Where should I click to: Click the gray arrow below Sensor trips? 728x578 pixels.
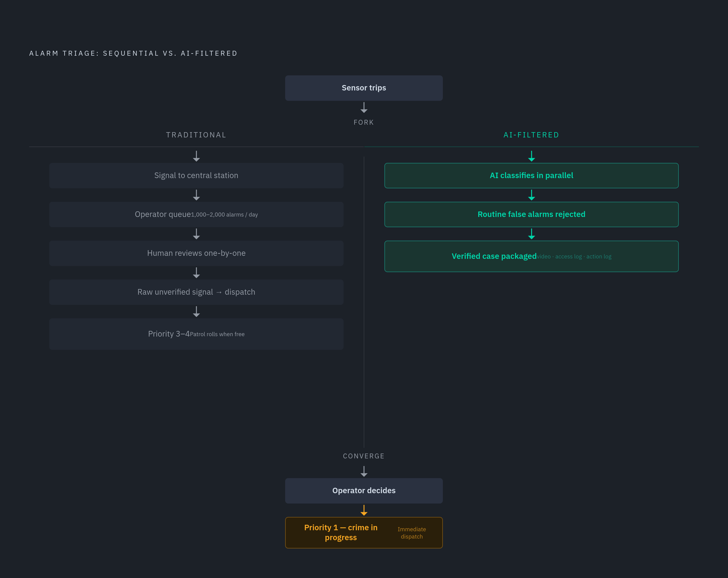[364, 107]
